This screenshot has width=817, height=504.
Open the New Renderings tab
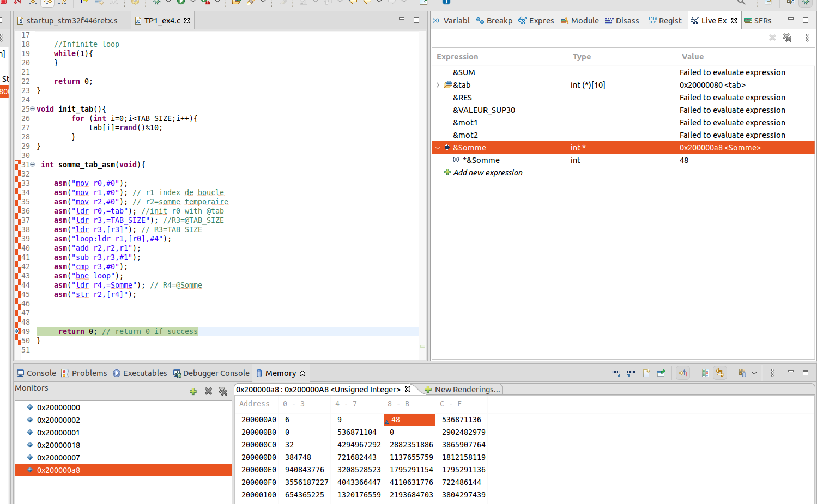467,390
